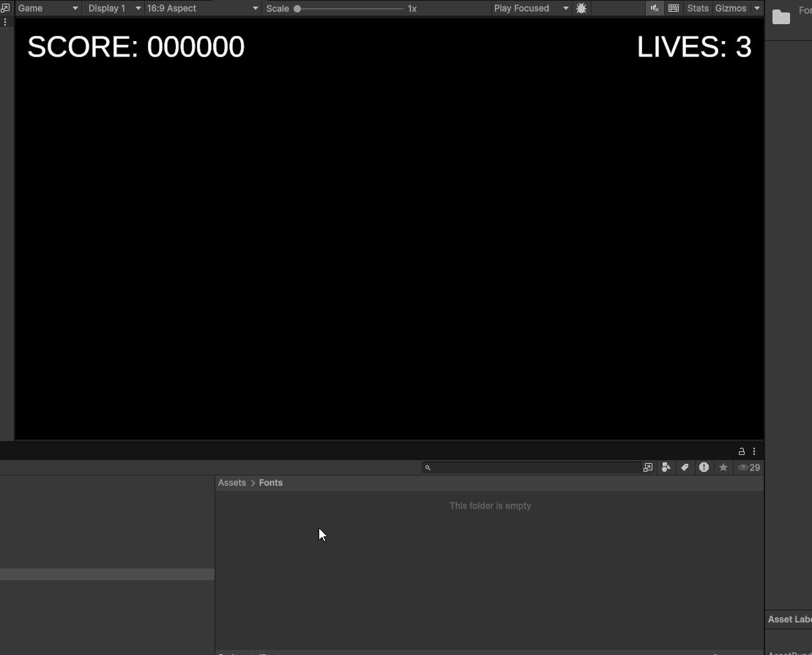This screenshot has width=812, height=655.
Task: Open the Gizmos dropdown arrow
Action: coord(756,8)
